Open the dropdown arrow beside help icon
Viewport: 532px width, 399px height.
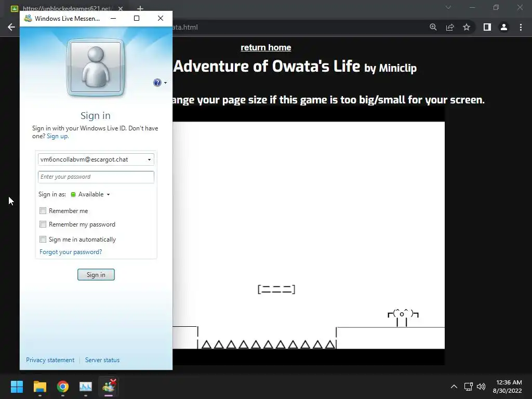tap(165, 83)
